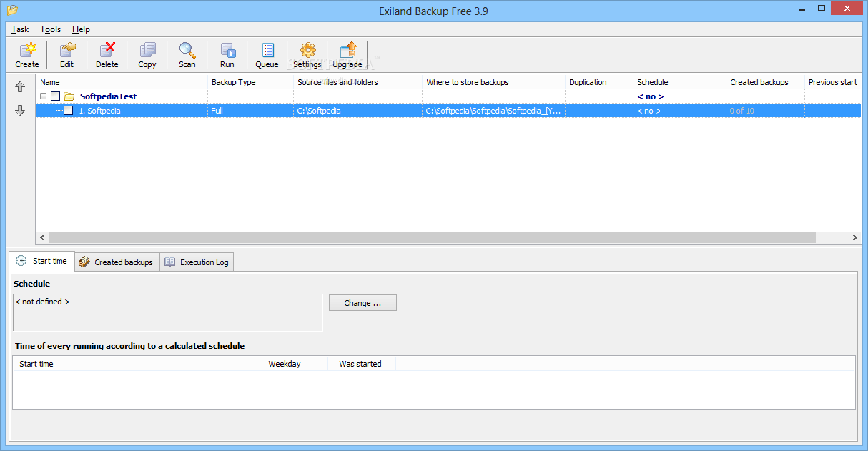Select the '1. Softpedia' task row
The width and height of the screenshot is (868, 451).
(x=449, y=111)
